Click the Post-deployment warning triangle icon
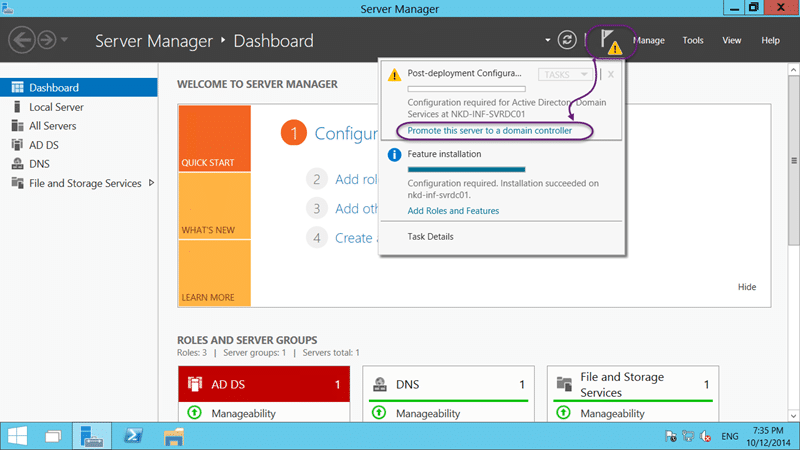 [394, 75]
